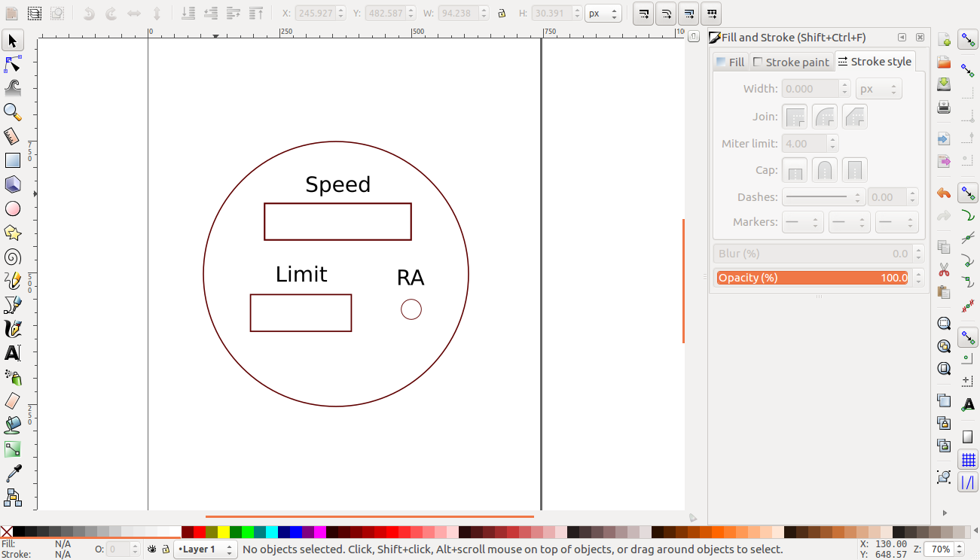Activate the Rectangle tool
Viewport: 980px width, 560px height.
pyautogui.click(x=13, y=160)
